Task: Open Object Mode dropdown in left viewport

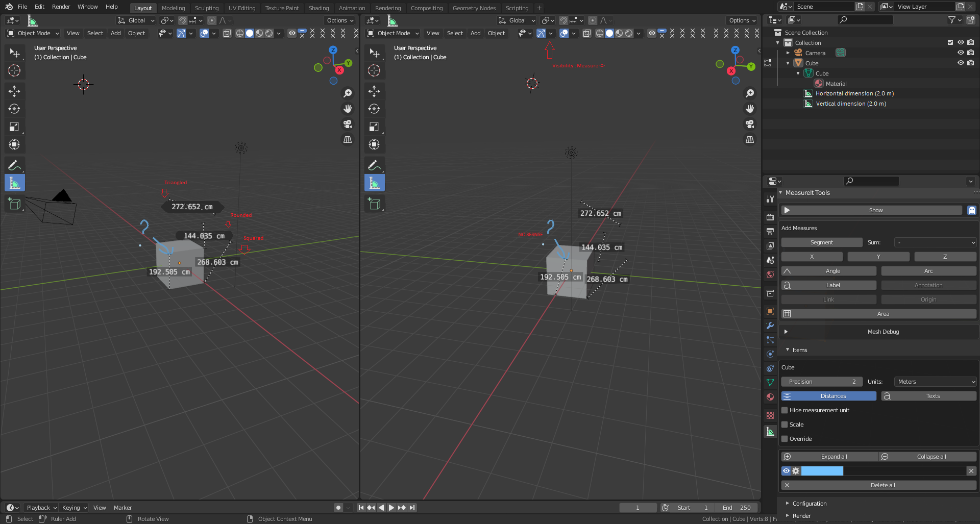Action: (x=34, y=33)
